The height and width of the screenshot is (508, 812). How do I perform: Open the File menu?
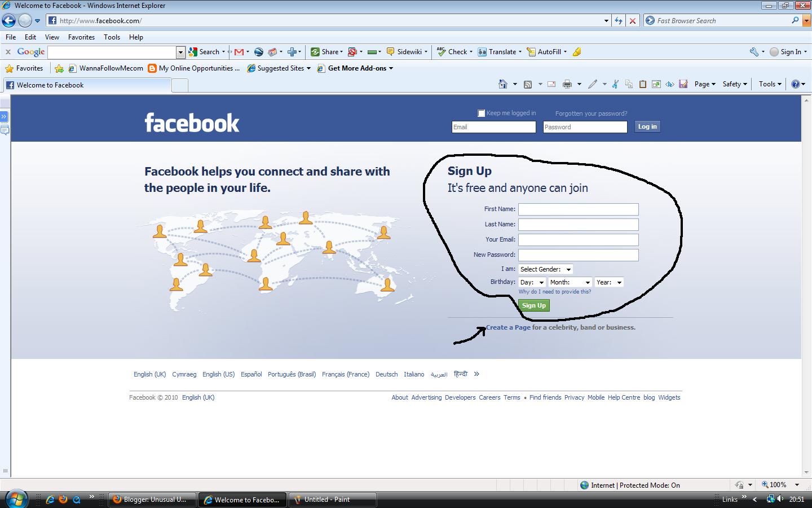point(11,37)
